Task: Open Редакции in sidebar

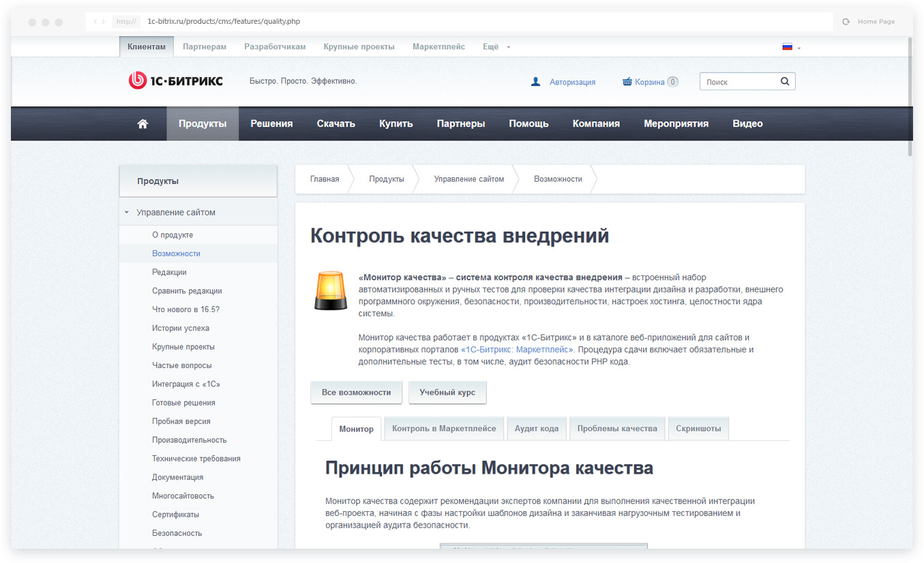Action: pos(169,272)
